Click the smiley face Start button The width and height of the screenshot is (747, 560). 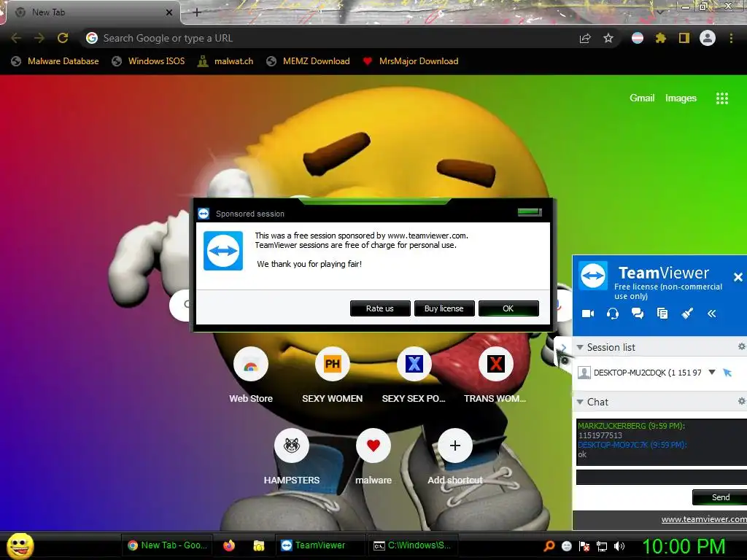pyautogui.click(x=20, y=545)
